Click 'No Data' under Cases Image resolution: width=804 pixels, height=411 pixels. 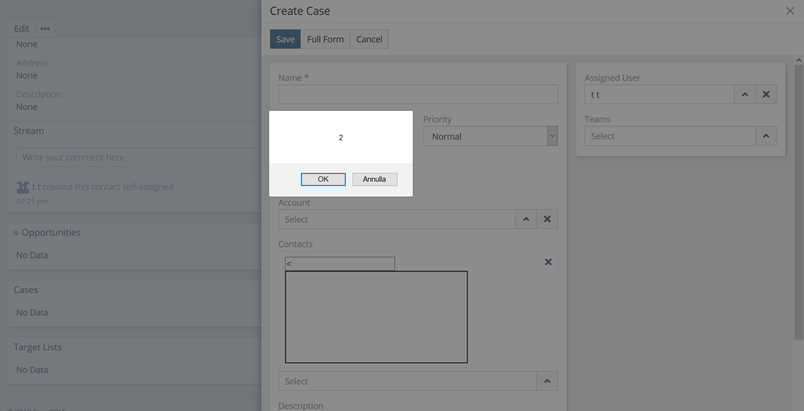(x=32, y=312)
